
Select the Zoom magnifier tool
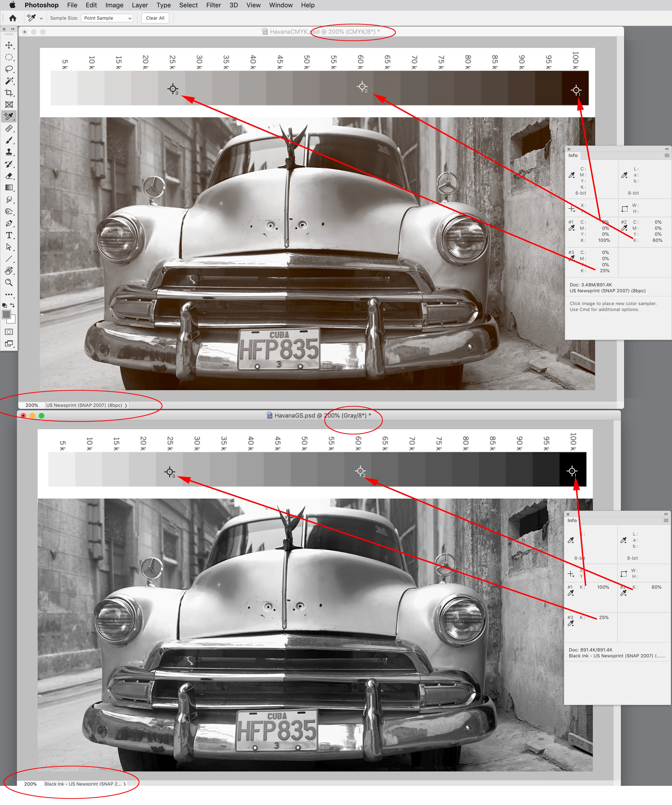[x=9, y=282]
